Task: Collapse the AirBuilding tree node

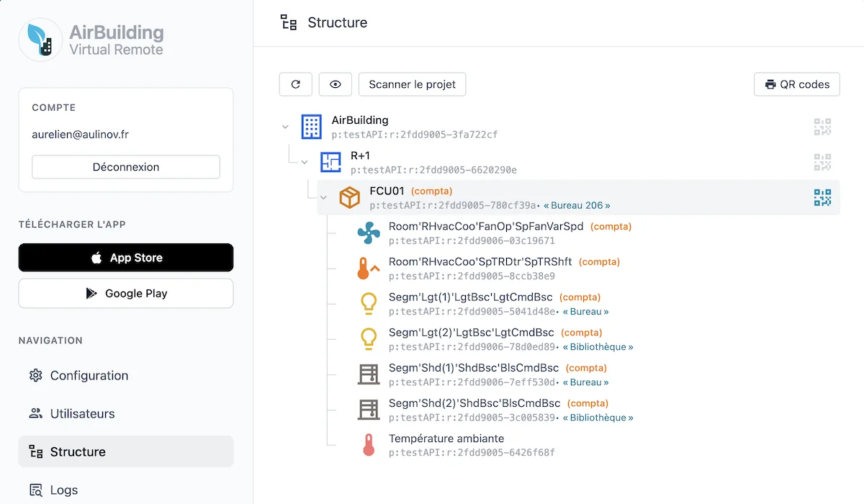Action: point(286,127)
